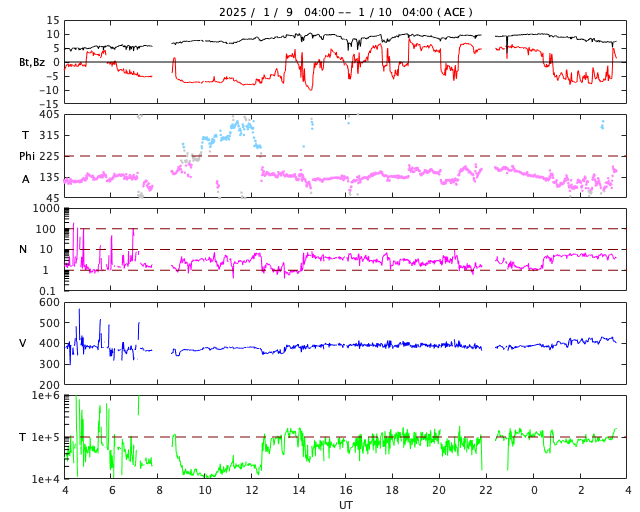640x512 pixels.
Task: Click the '1e+6' temperature tick label
Action: [x=46, y=395]
